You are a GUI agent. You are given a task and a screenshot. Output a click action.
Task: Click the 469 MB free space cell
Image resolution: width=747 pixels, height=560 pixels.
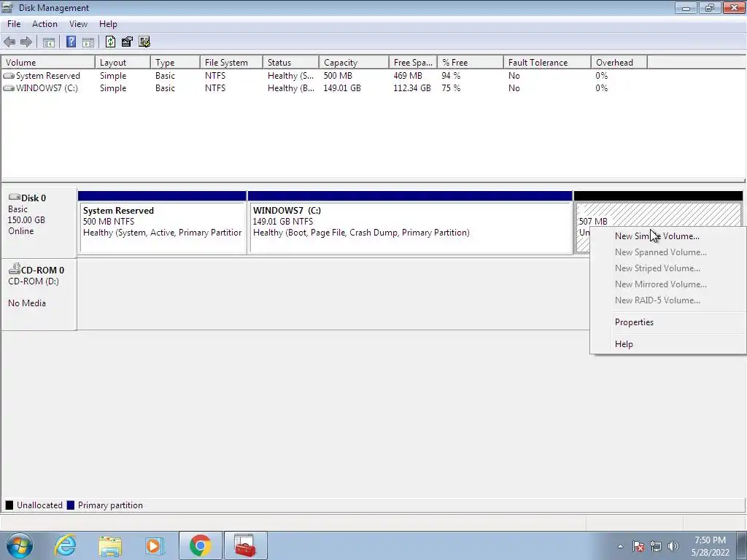click(408, 76)
